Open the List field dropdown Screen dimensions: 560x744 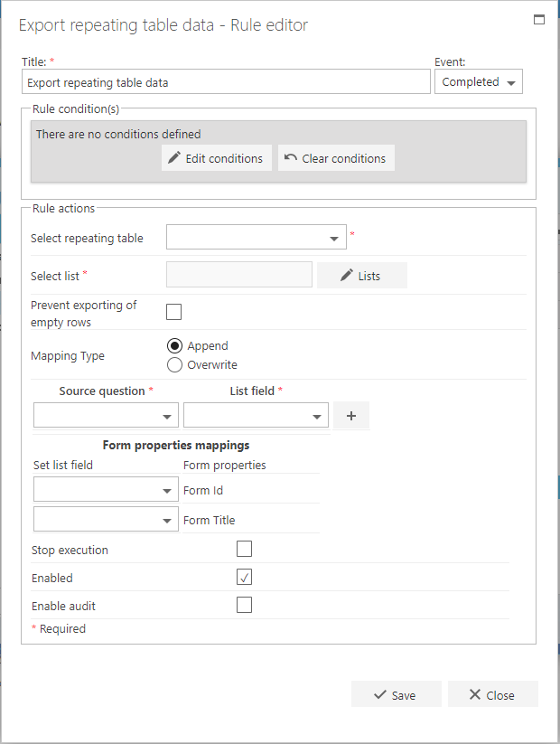256,416
